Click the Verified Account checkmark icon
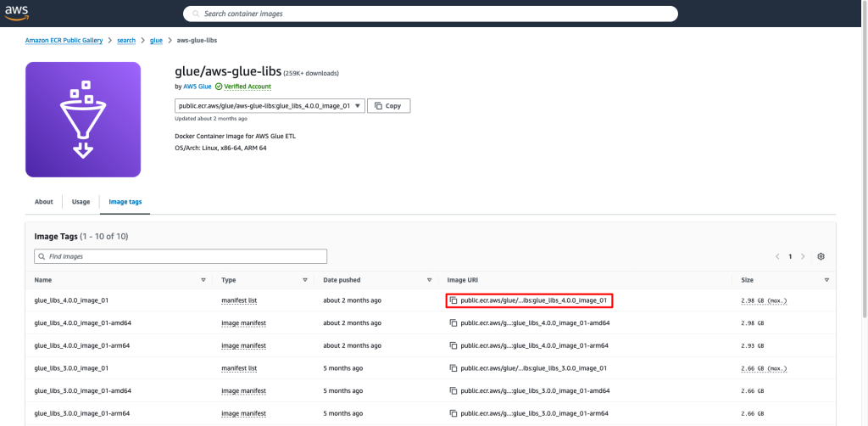Image resolution: width=868 pixels, height=426 pixels. click(219, 87)
